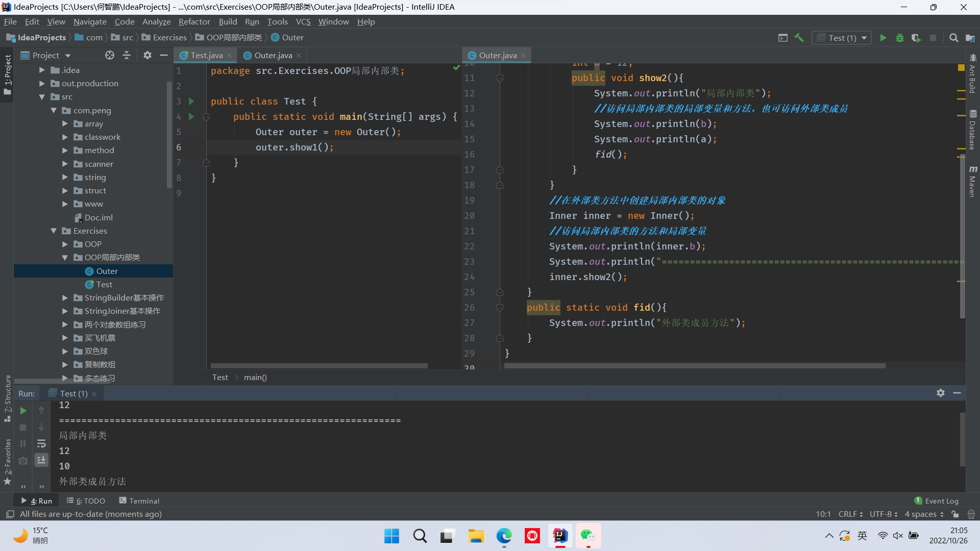This screenshot has width=980, height=551.
Task: Click the right editor's horizontal scrollbar
Action: [x=694, y=366]
